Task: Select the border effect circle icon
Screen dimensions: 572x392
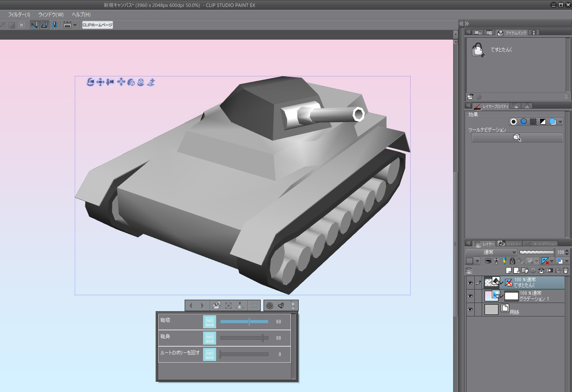Action: tap(514, 122)
